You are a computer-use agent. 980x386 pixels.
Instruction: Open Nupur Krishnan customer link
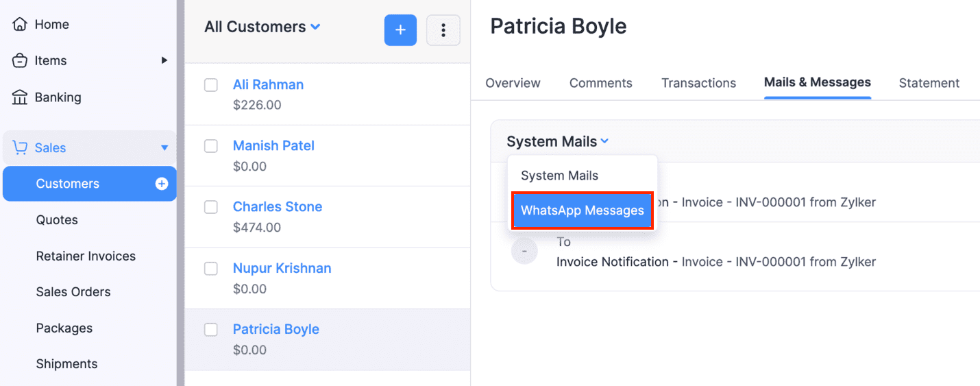coord(282,268)
